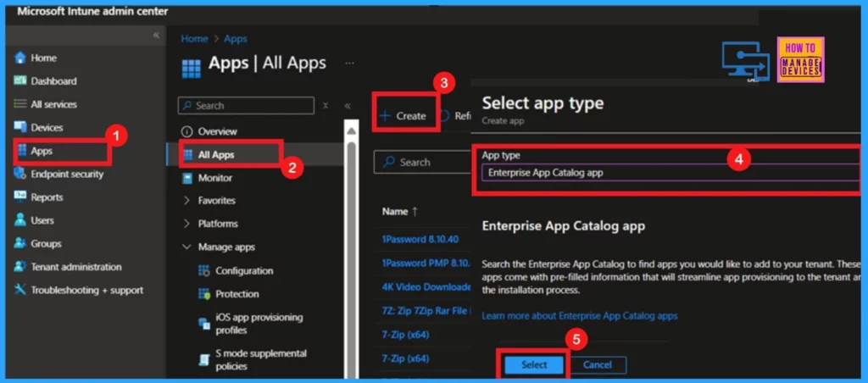This screenshot has height=383, width=868.
Task: Click the All Apps grid icon
Action: pyautogui.click(x=187, y=155)
